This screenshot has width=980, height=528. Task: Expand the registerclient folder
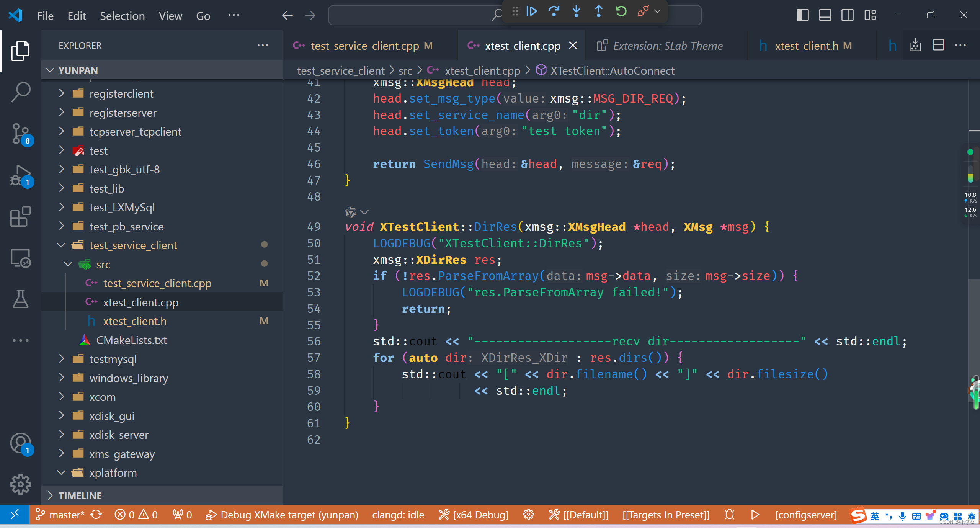tap(162, 94)
